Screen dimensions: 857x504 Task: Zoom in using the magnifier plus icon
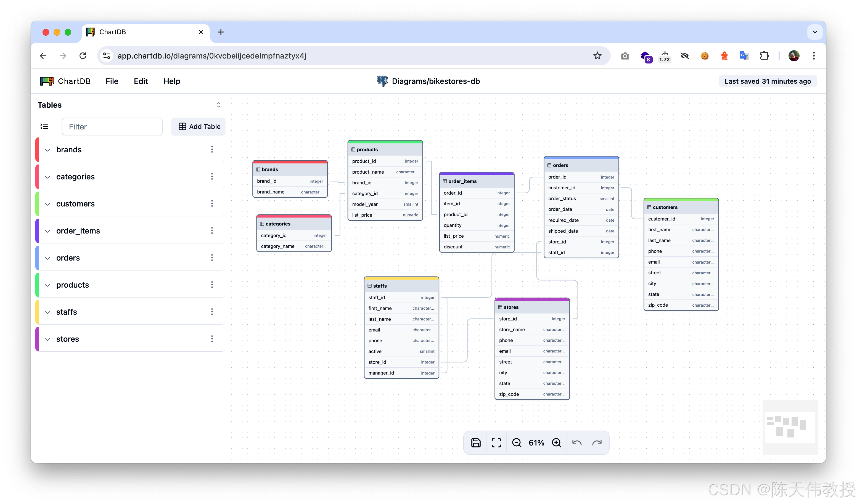(x=556, y=442)
